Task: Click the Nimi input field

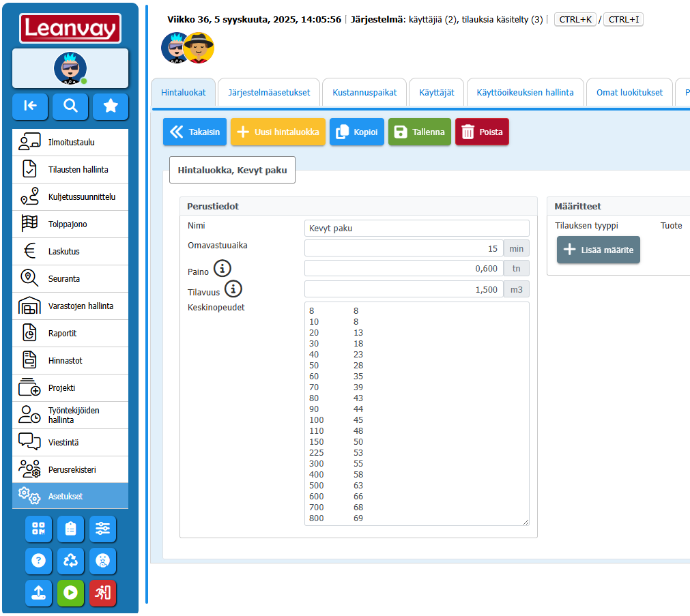Action: (x=416, y=229)
